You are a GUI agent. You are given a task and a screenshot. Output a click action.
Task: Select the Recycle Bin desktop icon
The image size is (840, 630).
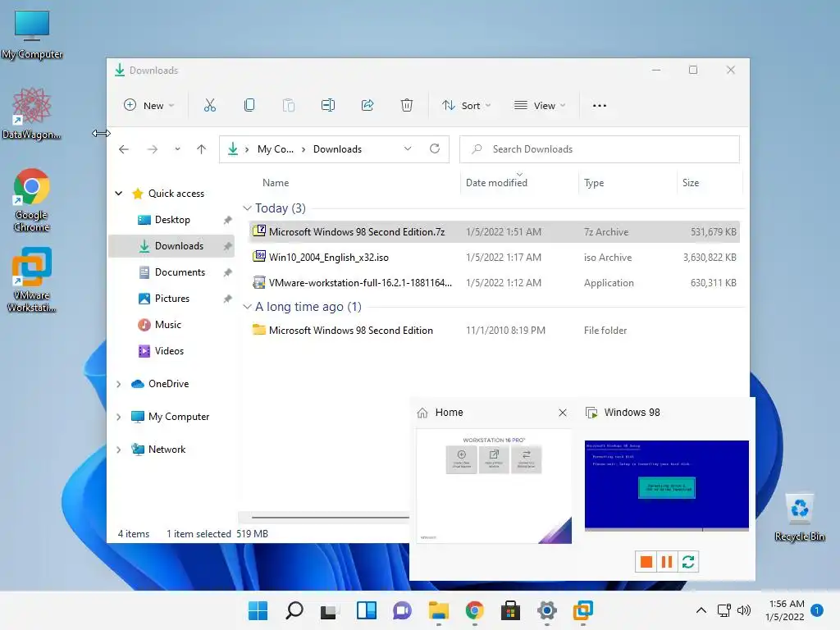coord(799,518)
